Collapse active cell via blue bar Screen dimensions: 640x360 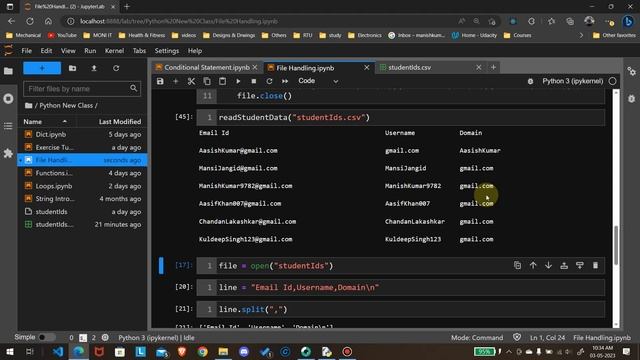(x=161, y=265)
